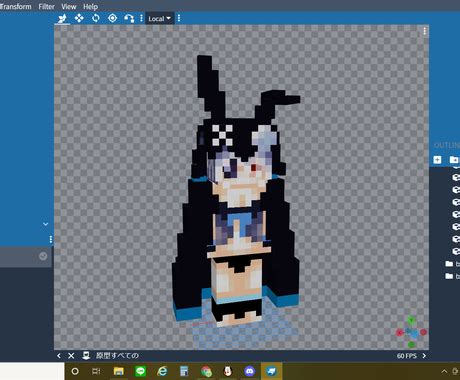Open the toolbar options dots left of Local
The height and width of the screenshot is (380, 460).
pos(141,18)
